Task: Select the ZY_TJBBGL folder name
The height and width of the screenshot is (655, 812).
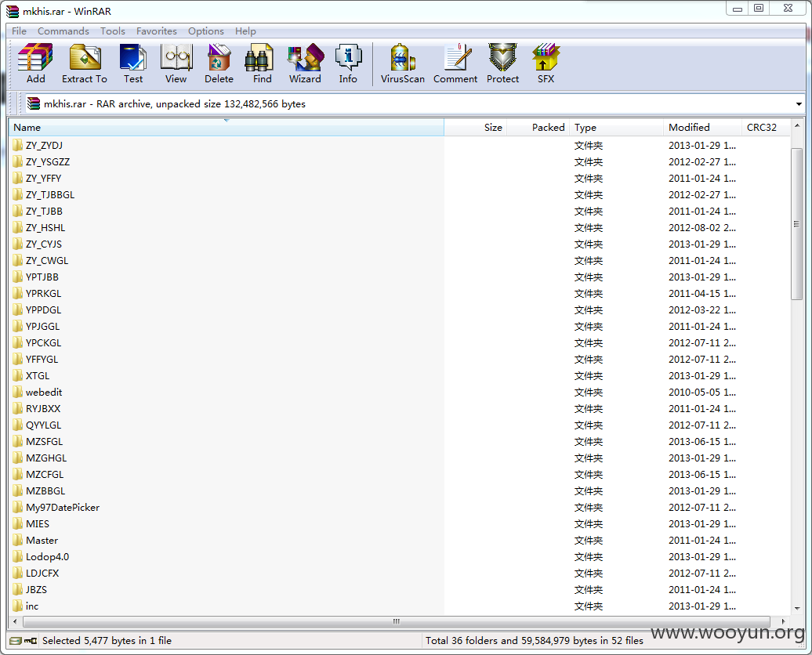Action: (50, 194)
